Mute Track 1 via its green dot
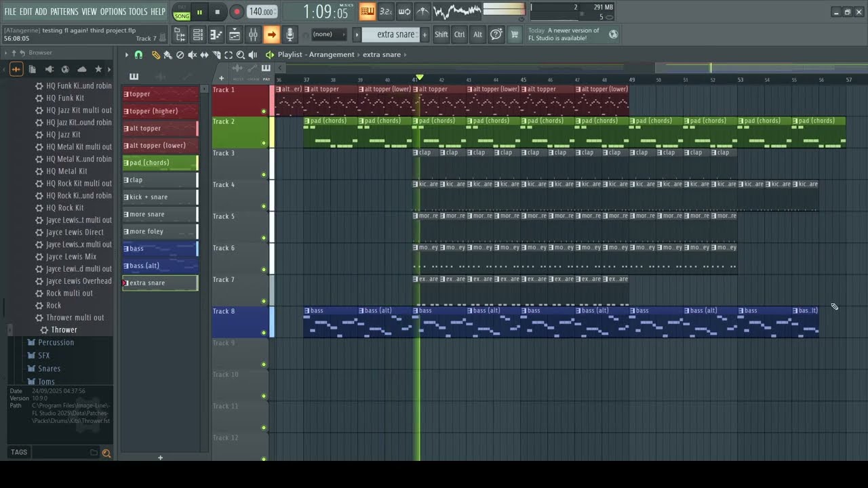This screenshot has height=488, width=868. click(264, 111)
